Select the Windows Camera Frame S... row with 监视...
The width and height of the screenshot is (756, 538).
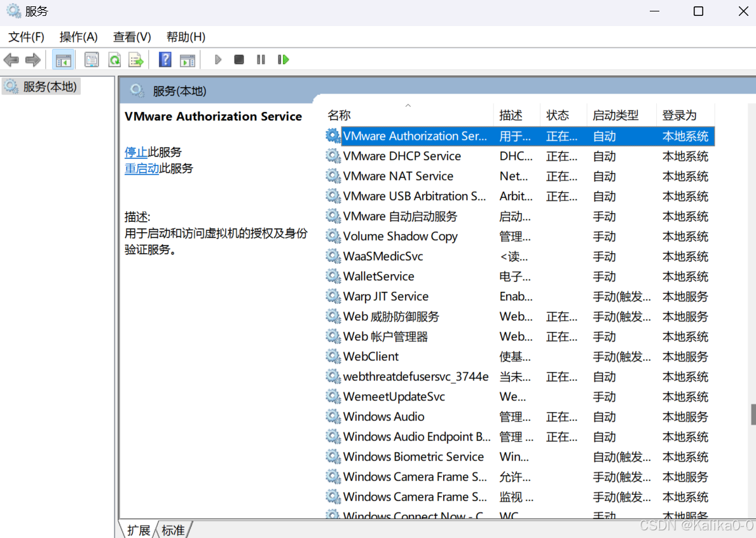coord(519,497)
